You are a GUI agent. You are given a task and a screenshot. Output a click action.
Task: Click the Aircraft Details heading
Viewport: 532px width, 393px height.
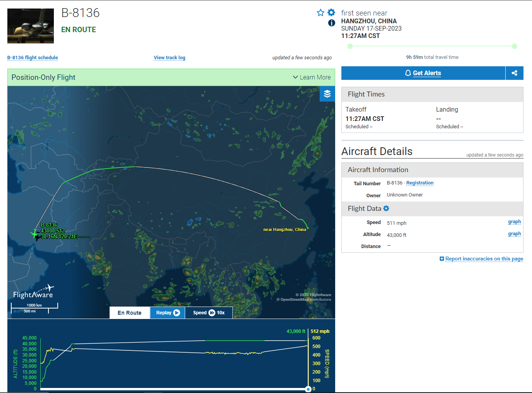[x=377, y=151]
